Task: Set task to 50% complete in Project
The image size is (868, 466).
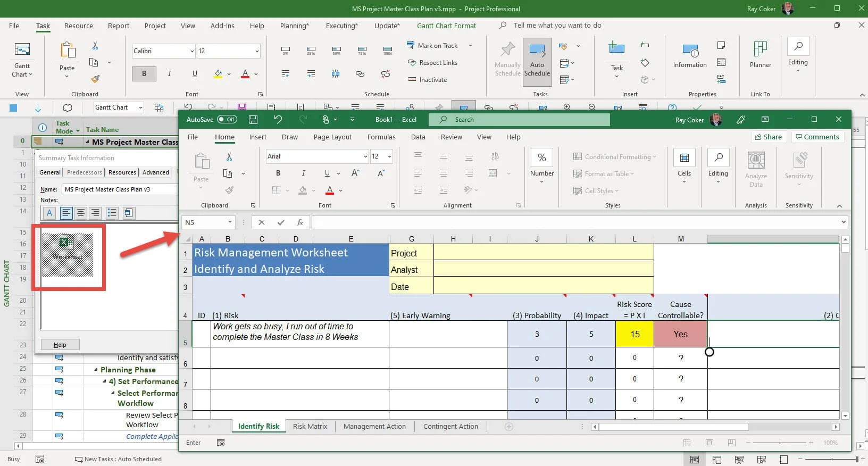Action: click(x=336, y=51)
